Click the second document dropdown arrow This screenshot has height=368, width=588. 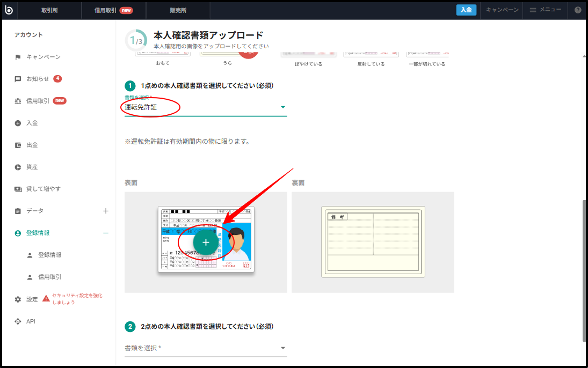point(283,348)
